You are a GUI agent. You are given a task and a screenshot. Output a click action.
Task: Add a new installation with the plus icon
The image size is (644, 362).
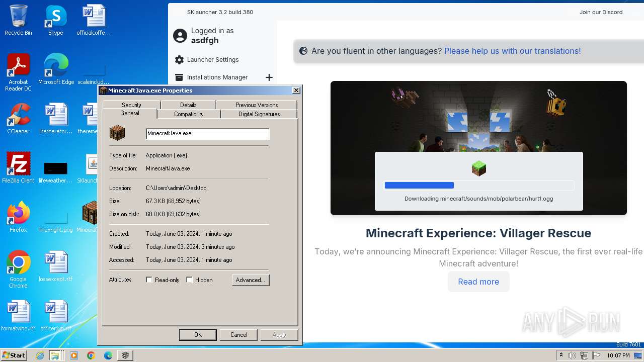coord(269,77)
